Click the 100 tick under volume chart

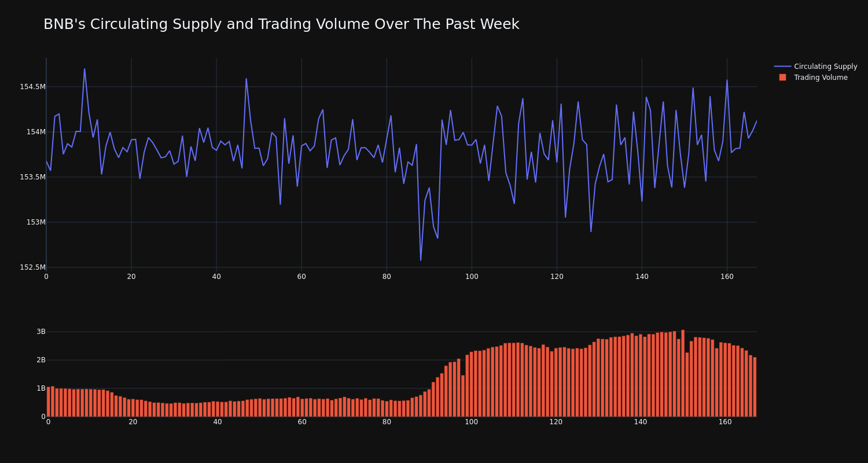click(472, 422)
